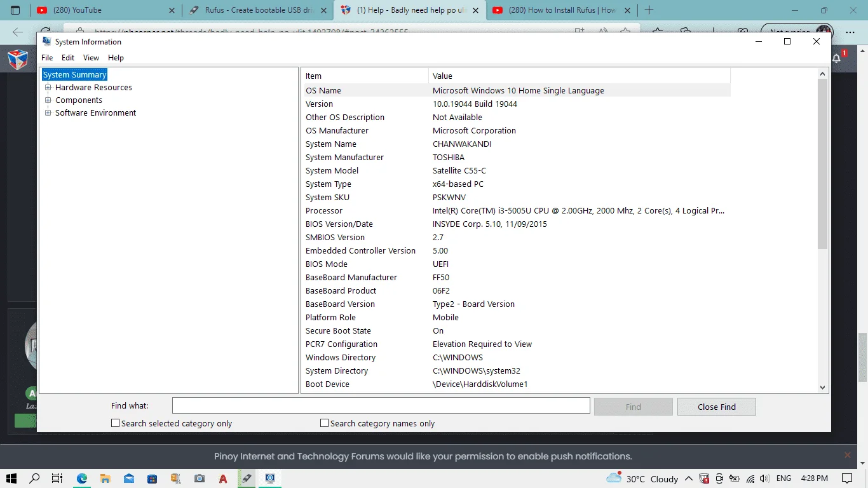Open the network Wi-Fi tray icon
This screenshot has height=488, width=868.
coord(750,478)
